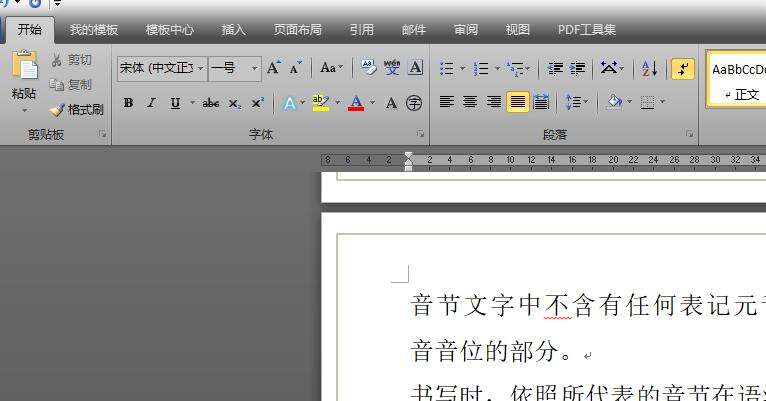
Task: Open the font name combo box 宋体
Action: point(162,68)
